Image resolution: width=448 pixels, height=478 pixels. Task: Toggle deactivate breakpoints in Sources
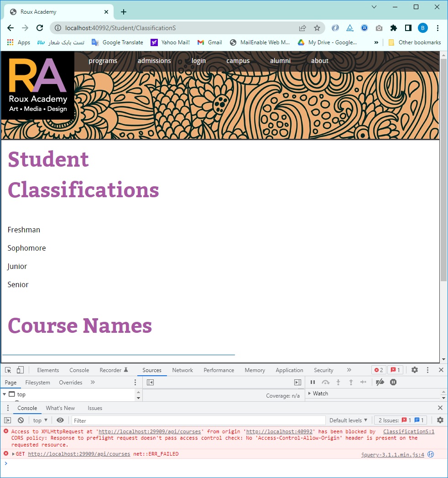coord(380,382)
